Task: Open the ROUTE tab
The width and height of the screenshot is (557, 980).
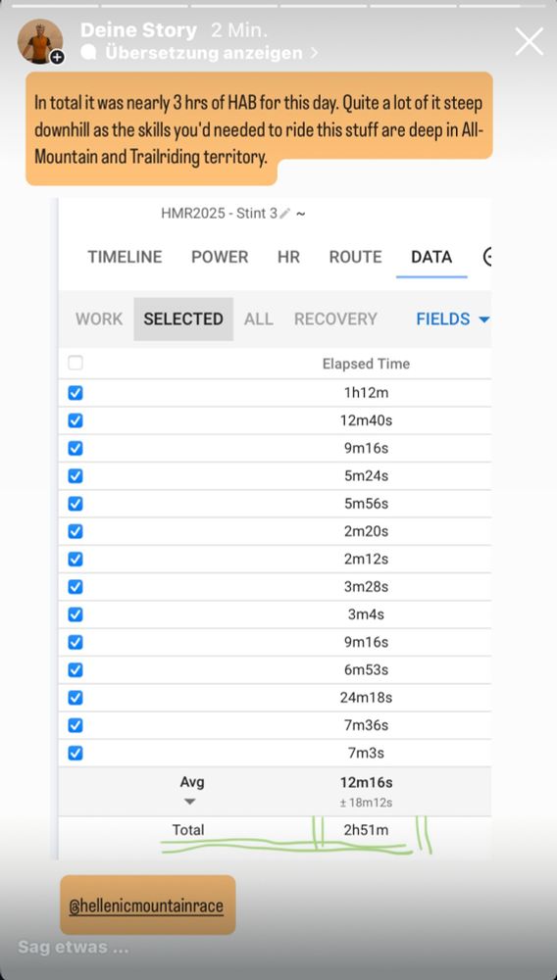Action: click(355, 257)
